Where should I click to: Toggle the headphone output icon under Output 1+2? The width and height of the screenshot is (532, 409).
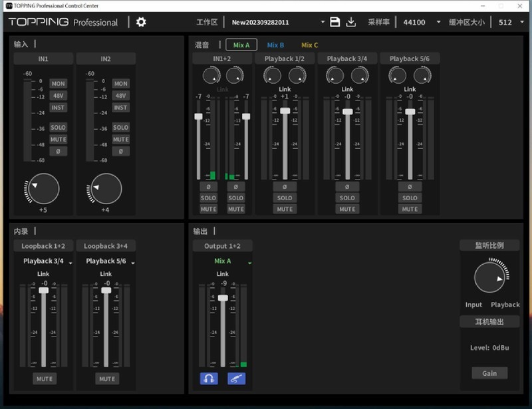(x=209, y=378)
